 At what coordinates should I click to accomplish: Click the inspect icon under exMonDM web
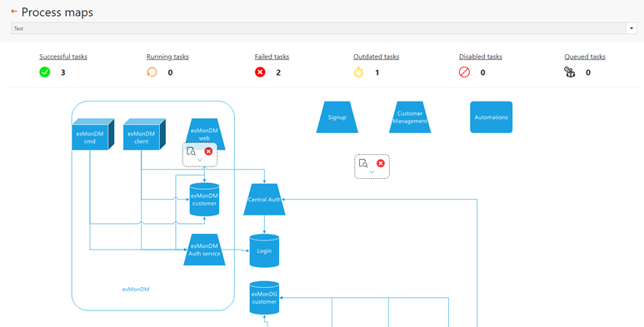(x=191, y=151)
